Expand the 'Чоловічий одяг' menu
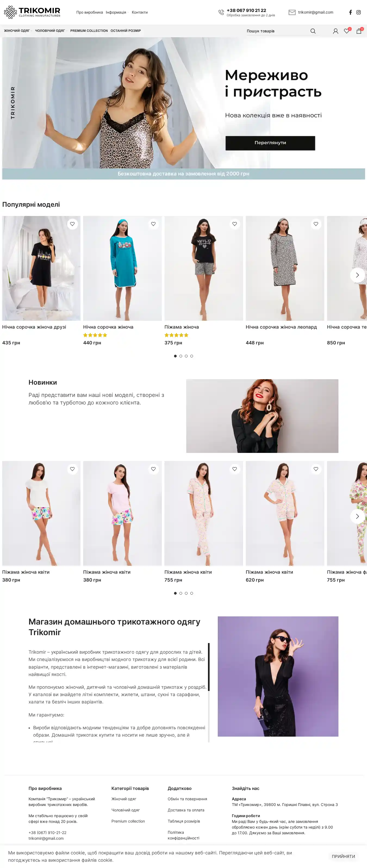367x868 pixels. (50, 31)
